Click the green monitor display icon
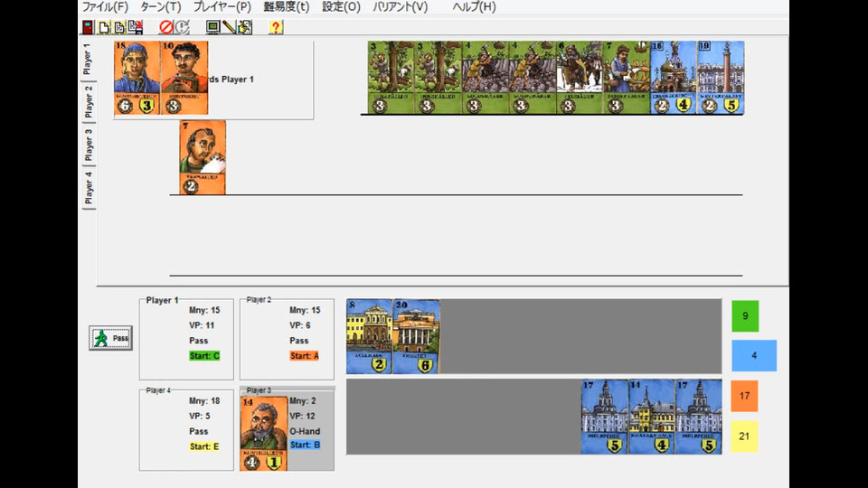Screen dimensions: 868x488 [x=213, y=27]
